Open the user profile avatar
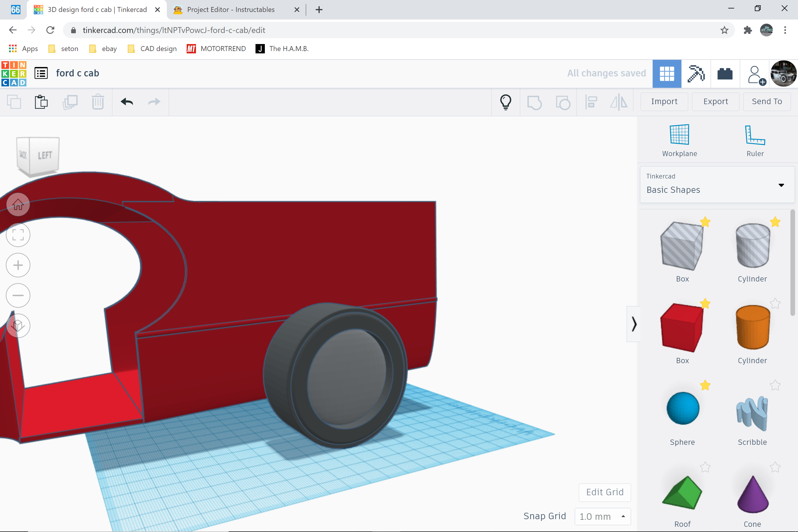The width and height of the screenshot is (798, 532). [783, 73]
